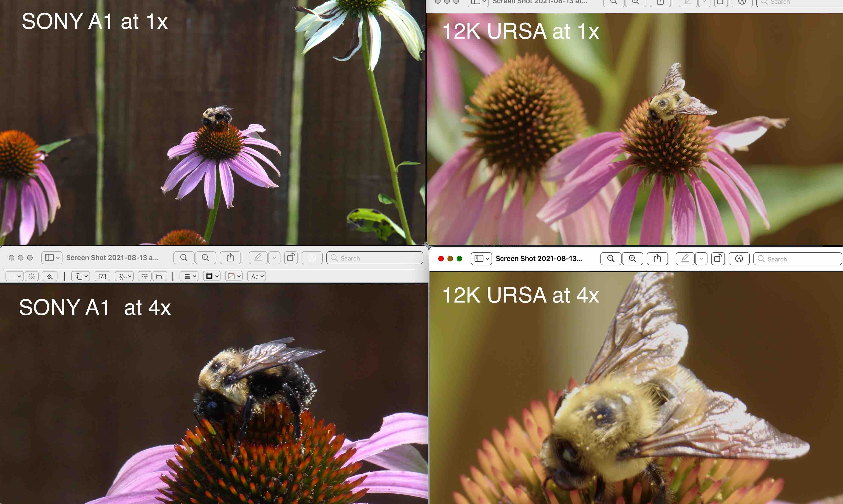843x504 pixels.
Task: Zoom out in the SONY A1 4x window
Action: 184,258
